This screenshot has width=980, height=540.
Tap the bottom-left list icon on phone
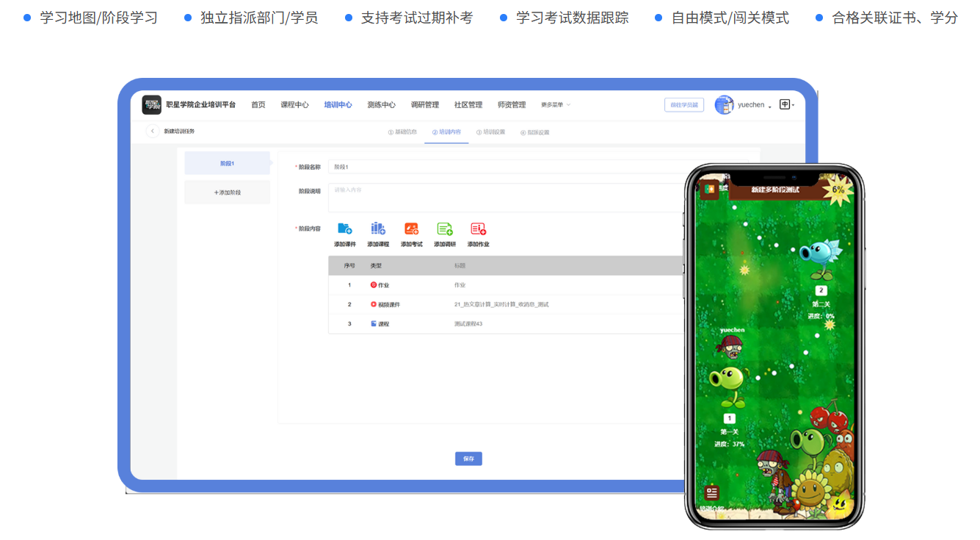click(x=711, y=493)
